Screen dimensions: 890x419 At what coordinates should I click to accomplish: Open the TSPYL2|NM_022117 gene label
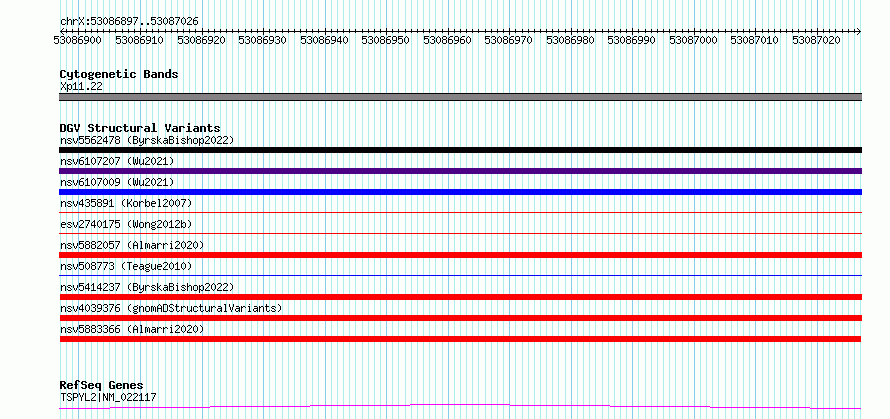tap(108, 397)
